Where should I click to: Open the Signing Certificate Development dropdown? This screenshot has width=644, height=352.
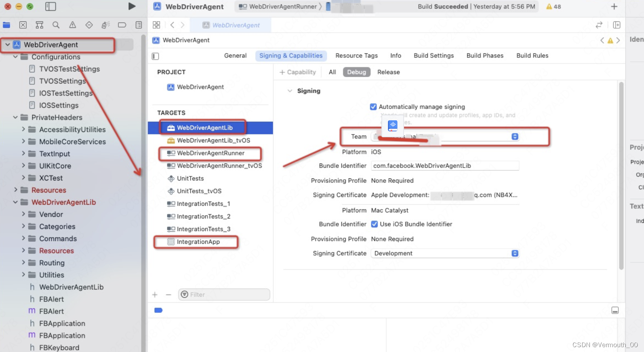pyautogui.click(x=445, y=254)
